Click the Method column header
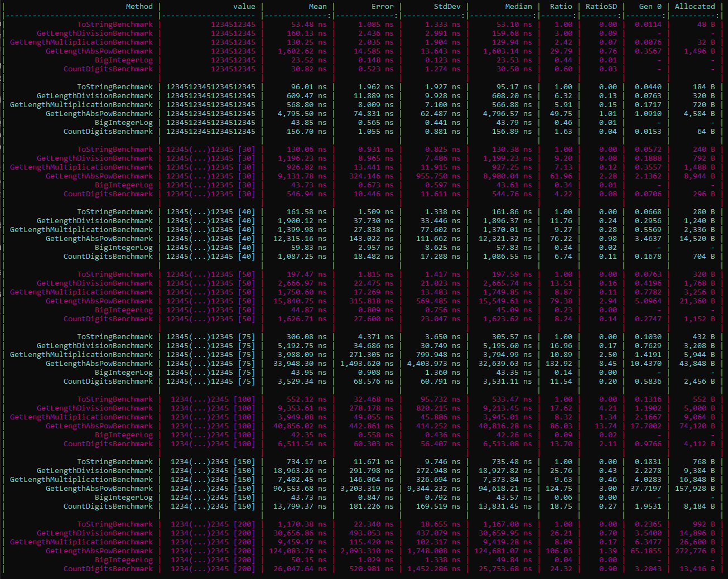Image resolution: width=728 pixels, height=579 pixels. 139,7
